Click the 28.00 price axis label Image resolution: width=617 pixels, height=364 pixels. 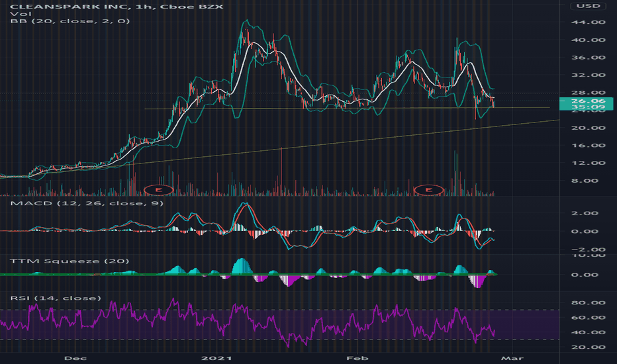pyautogui.click(x=589, y=93)
